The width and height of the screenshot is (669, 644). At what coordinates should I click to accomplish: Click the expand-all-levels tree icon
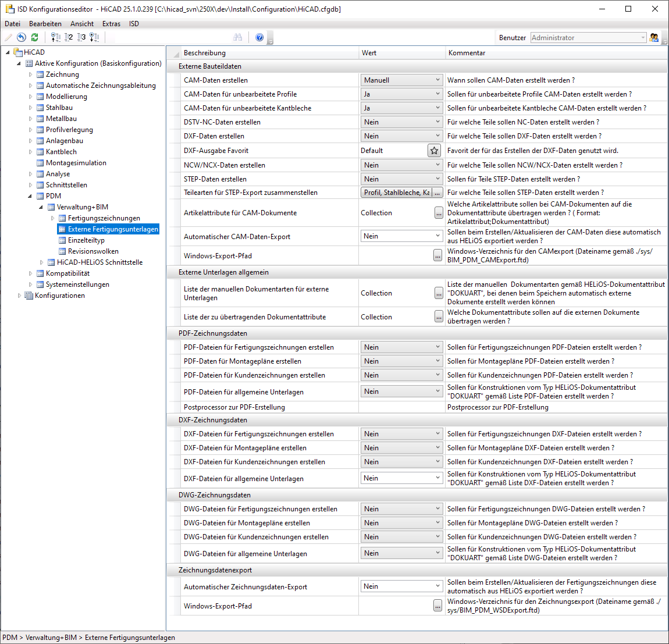point(94,38)
